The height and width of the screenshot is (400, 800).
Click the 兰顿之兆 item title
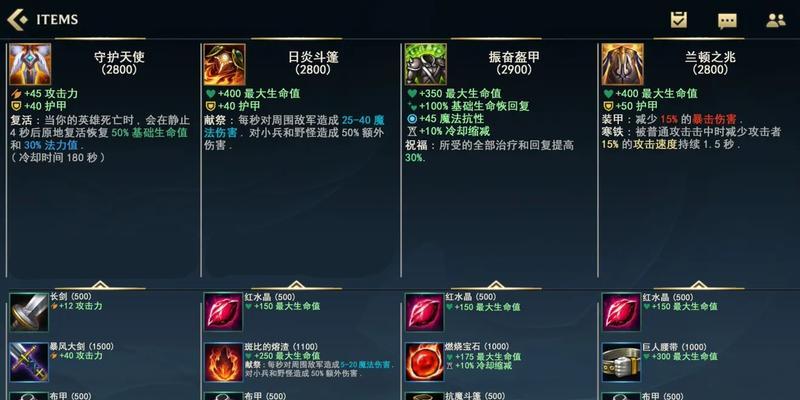point(711,57)
